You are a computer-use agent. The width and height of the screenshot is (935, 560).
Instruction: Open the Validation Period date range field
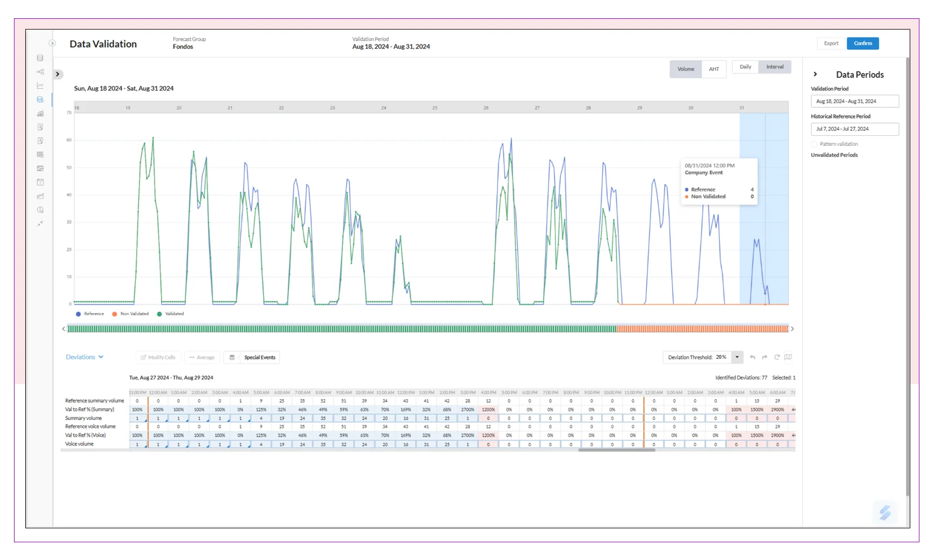pyautogui.click(x=854, y=101)
